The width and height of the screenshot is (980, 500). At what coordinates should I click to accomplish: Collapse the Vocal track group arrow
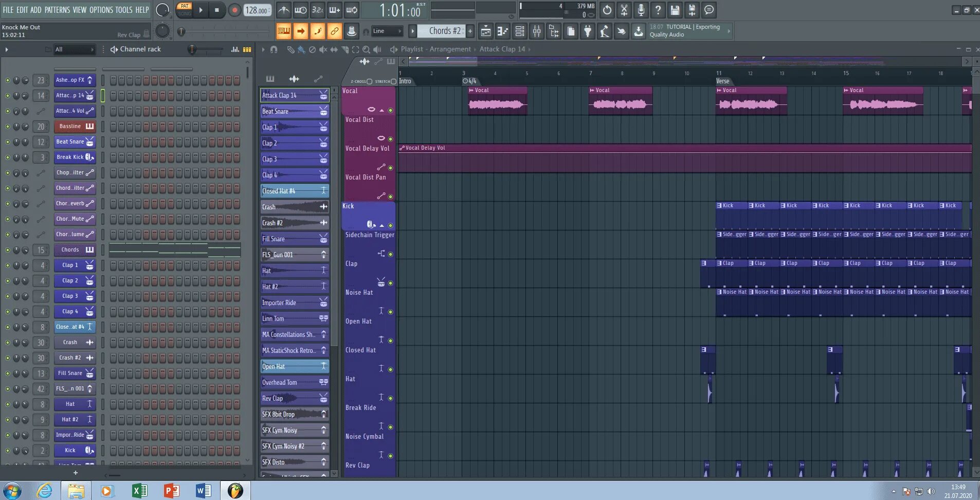pos(382,110)
